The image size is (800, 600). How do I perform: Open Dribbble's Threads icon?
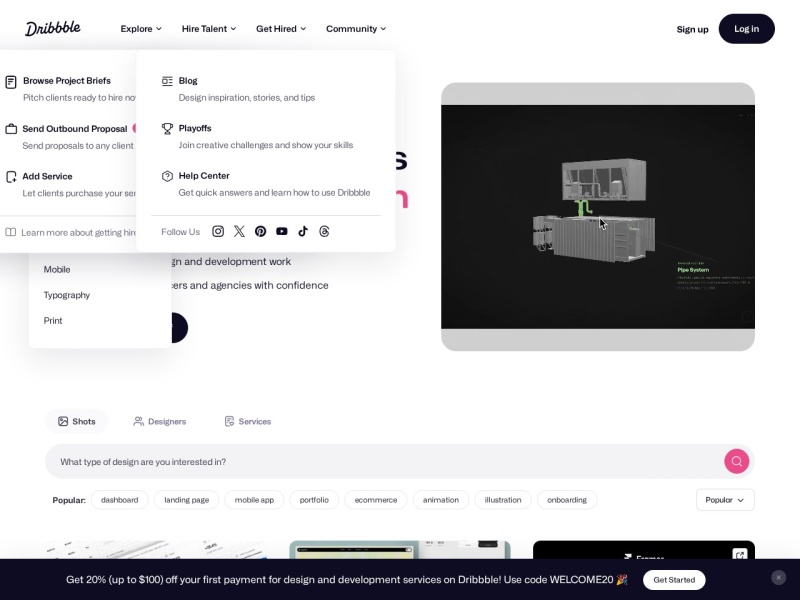pyautogui.click(x=324, y=232)
